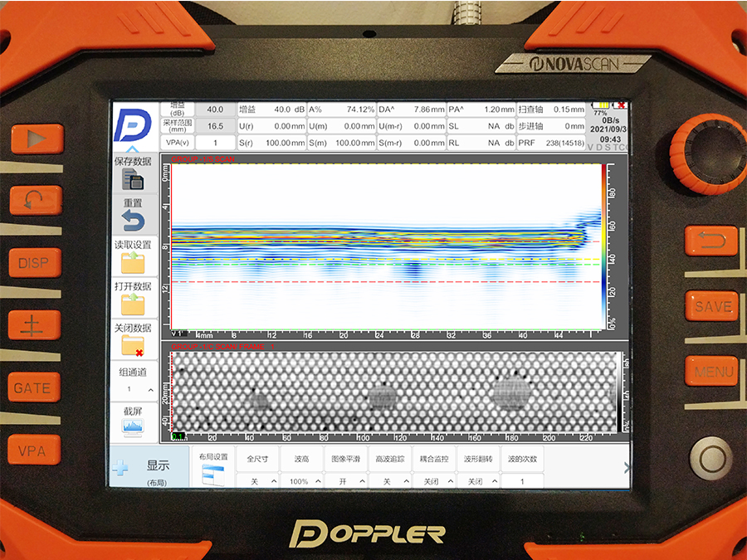747x560 pixels.
Task: Click the 波高 option label
Action: point(302,459)
